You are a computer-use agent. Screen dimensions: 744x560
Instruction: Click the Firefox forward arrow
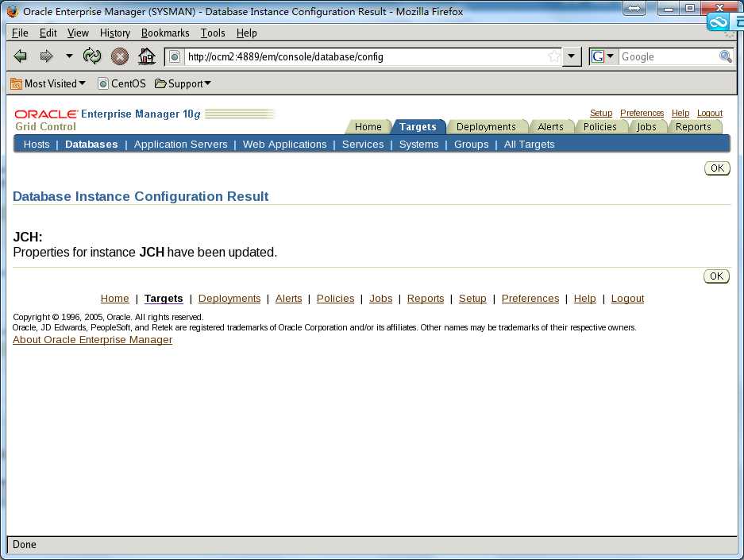[x=46, y=56]
